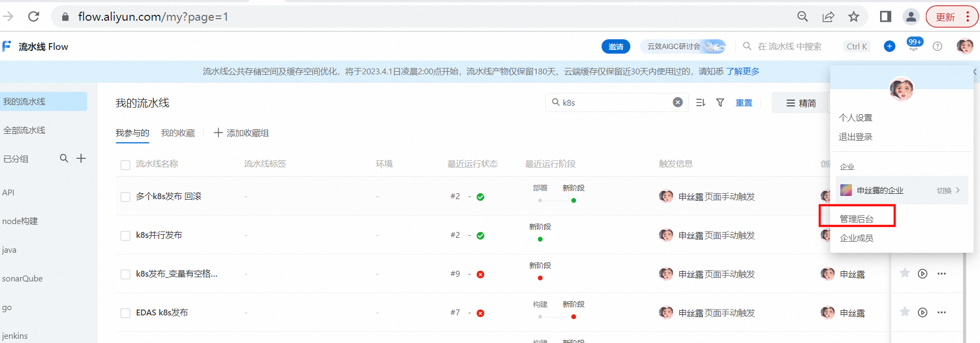Open the browser zoom magnifier icon

click(802, 16)
